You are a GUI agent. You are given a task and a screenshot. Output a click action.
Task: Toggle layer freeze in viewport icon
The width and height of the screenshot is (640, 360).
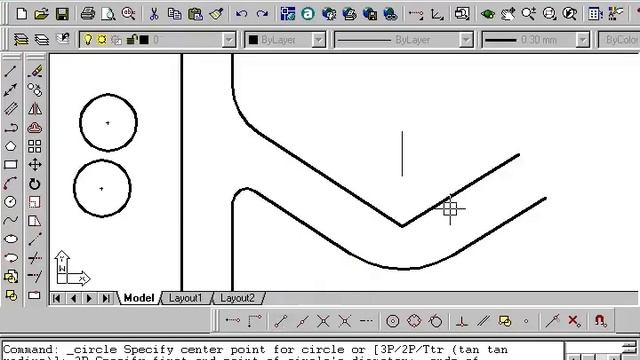click(116, 40)
